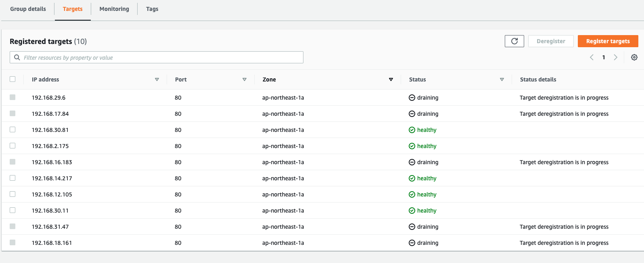Open the Group details tab
This screenshot has height=263, width=644.
tap(28, 9)
